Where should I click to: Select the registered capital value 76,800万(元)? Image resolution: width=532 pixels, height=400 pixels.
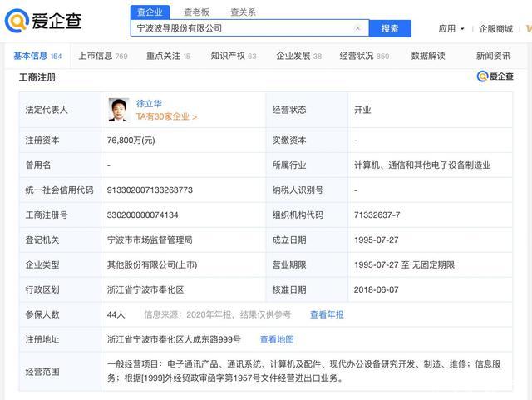131,141
